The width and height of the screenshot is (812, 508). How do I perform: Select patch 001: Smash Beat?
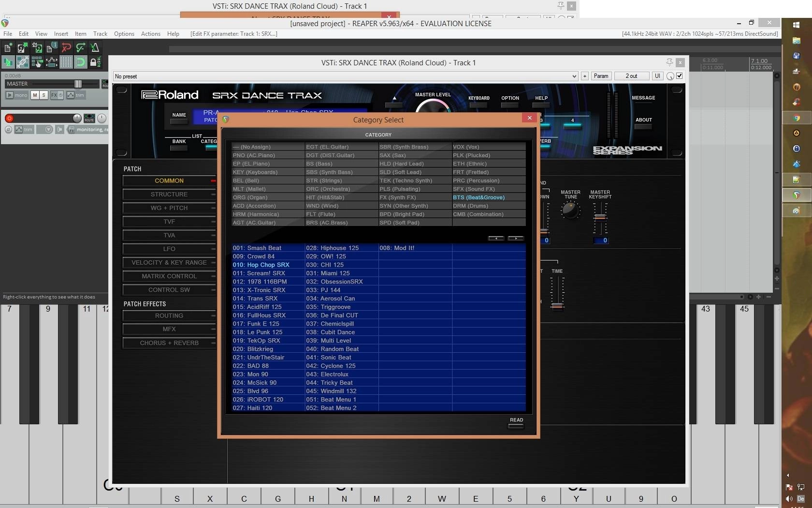[x=268, y=248]
